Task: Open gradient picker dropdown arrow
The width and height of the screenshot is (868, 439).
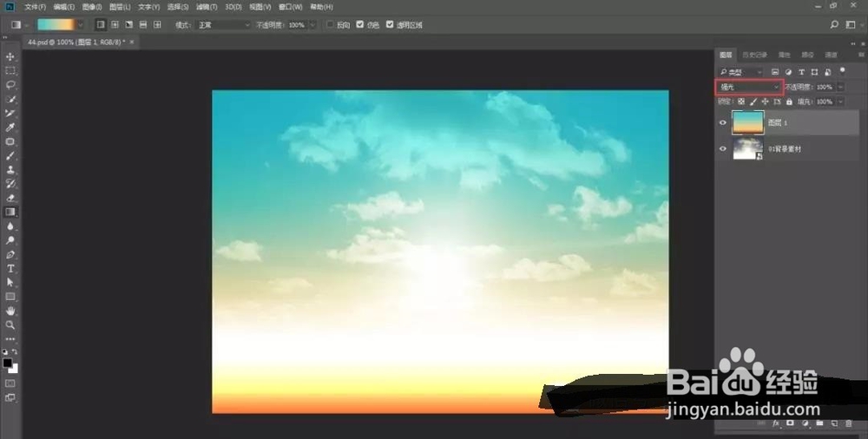Action: (x=81, y=25)
